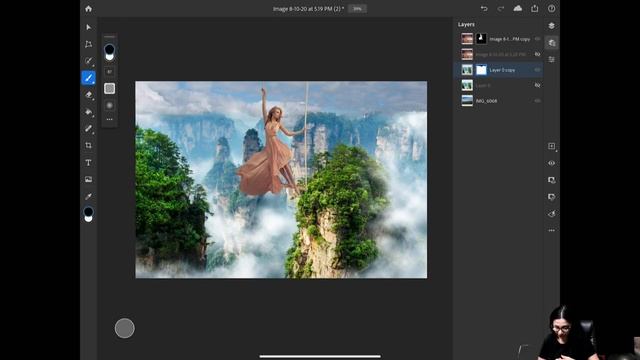
Task: Show the hidden second Image layer
Action: [x=538, y=54]
